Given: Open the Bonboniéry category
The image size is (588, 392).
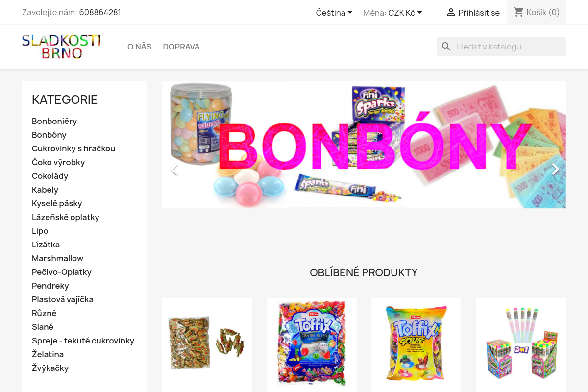Looking at the screenshot, I should click(54, 121).
